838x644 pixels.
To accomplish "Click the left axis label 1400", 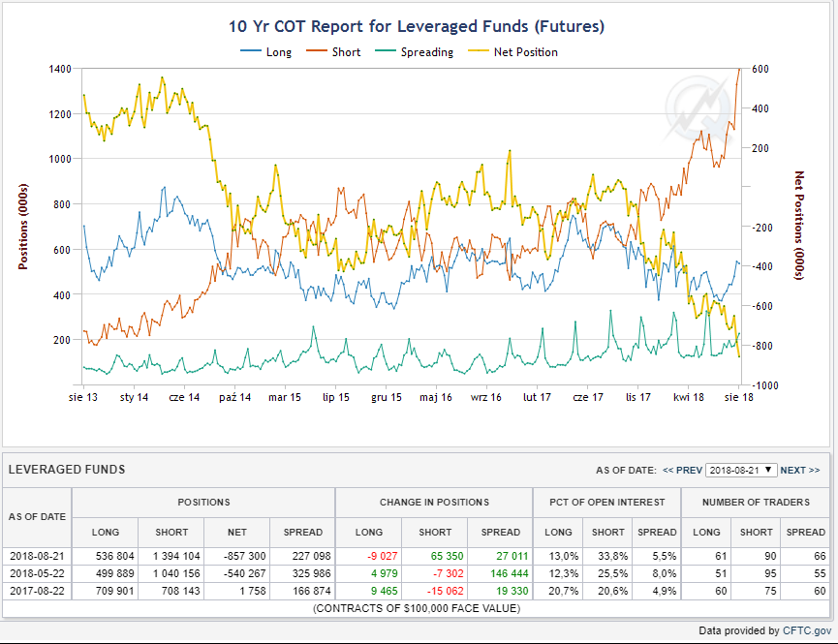I will coord(60,69).
